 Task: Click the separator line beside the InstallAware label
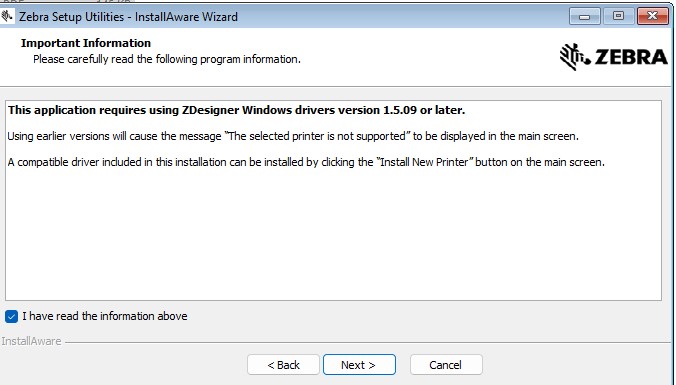[369, 343]
